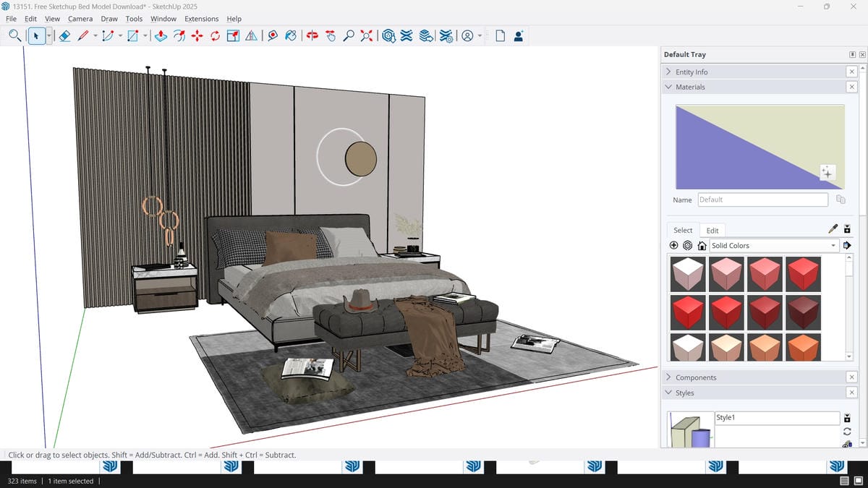Viewport: 868px width, 488px height.
Task: Open the Solid Colors library dropdown
Action: click(x=773, y=246)
